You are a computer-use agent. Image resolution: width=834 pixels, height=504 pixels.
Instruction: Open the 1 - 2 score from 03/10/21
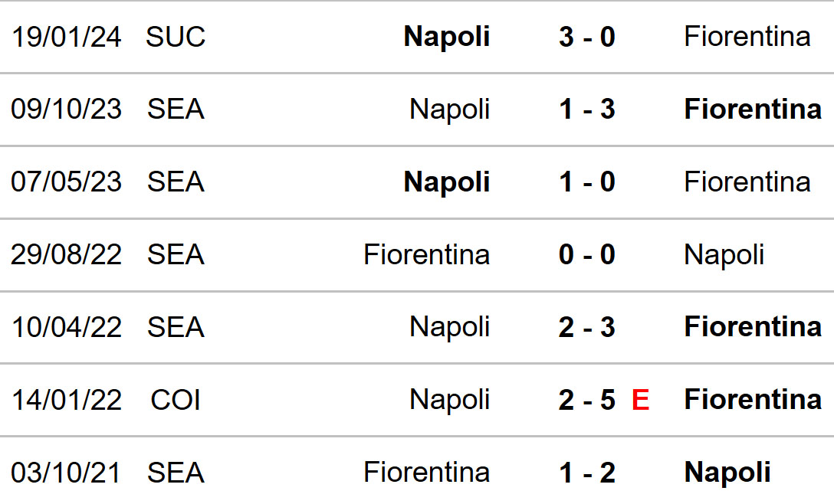tap(587, 473)
